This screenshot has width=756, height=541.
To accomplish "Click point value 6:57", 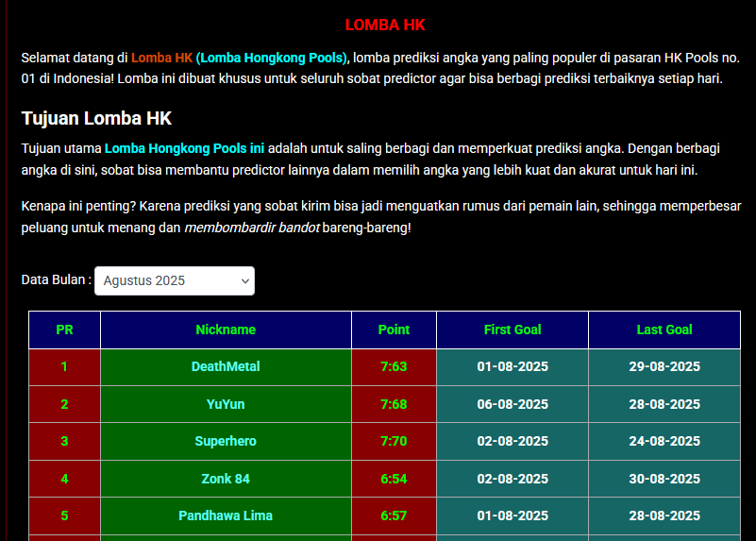I will tap(394, 516).
